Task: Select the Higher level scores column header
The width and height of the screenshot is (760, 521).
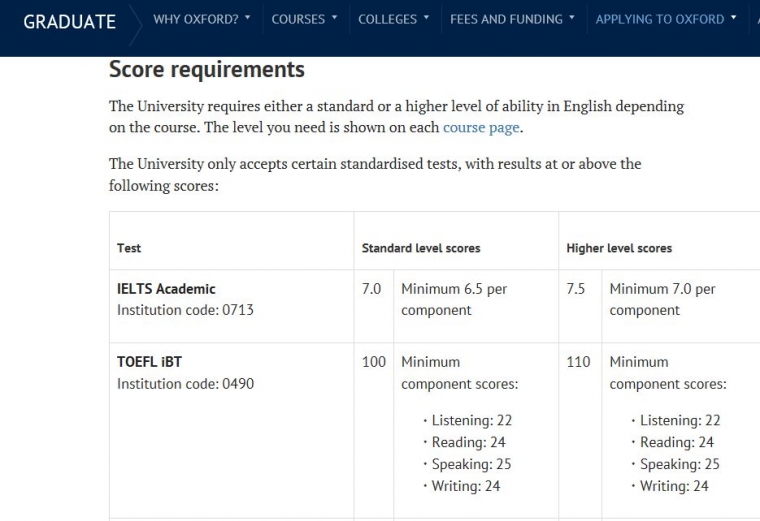Action: [x=619, y=248]
